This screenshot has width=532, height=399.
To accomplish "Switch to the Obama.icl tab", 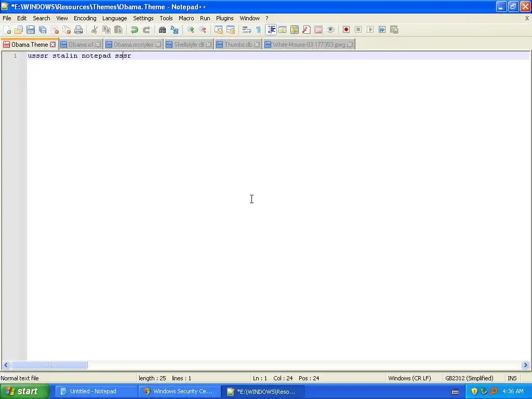I will click(x=81, y=45).
